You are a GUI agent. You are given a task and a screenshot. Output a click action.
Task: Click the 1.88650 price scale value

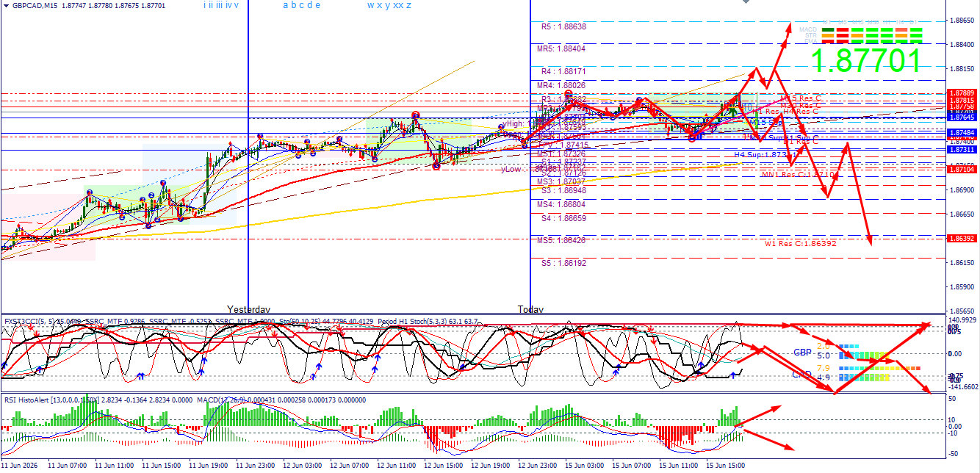point(962,21)
